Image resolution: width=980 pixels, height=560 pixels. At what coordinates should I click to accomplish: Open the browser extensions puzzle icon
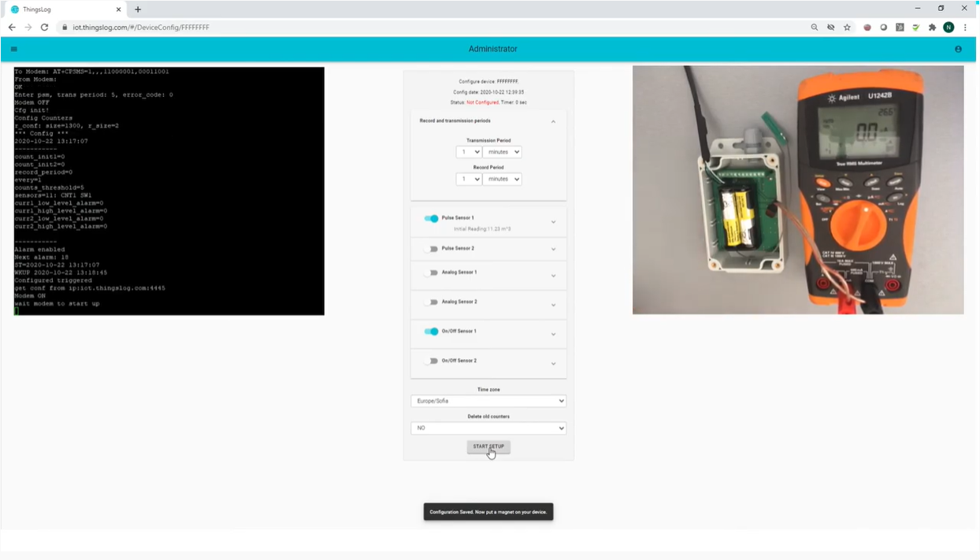pos(932,27)
